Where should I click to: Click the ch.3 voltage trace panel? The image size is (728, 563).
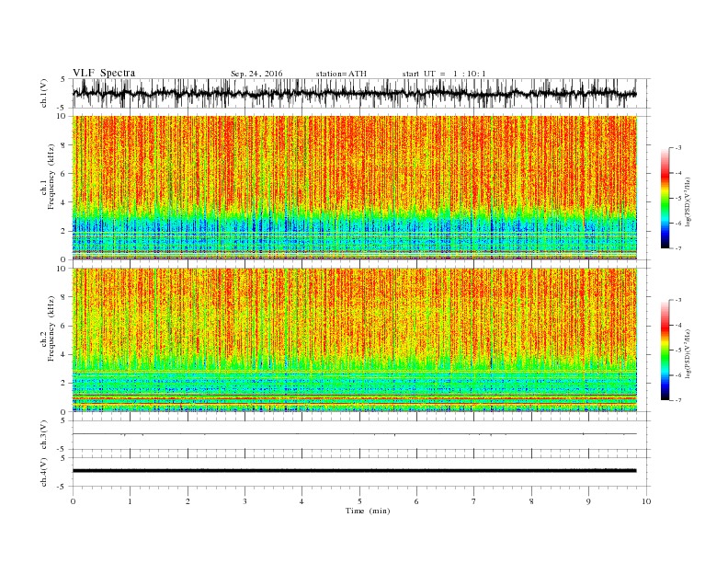click(x=361, y=435)
